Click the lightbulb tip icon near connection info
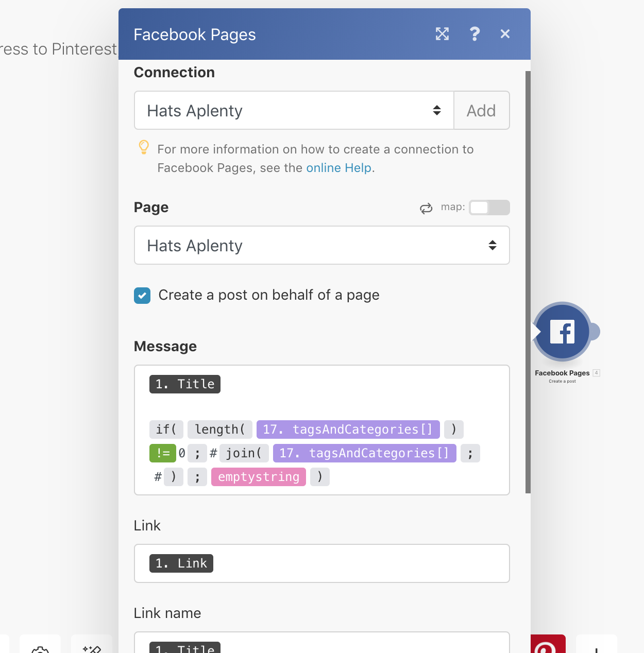Image resolution: width=644 pixels, height=653 pixels. point(143,148)
